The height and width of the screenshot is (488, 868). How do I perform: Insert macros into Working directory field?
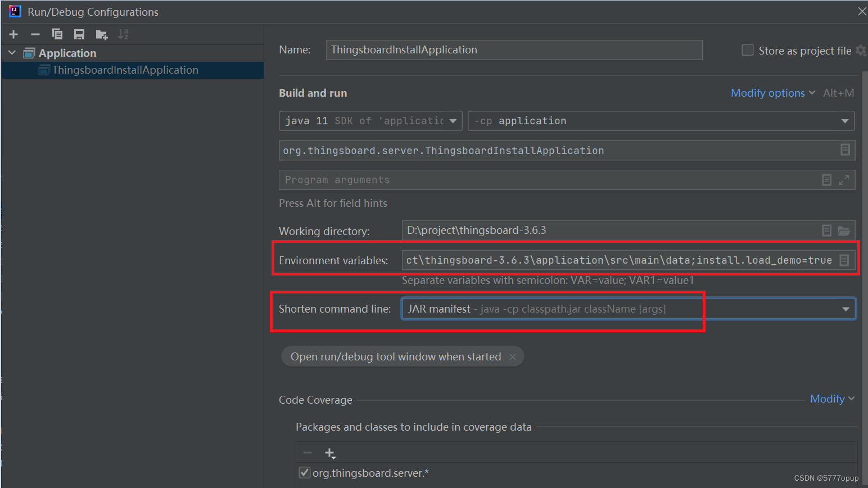(826, 231)
